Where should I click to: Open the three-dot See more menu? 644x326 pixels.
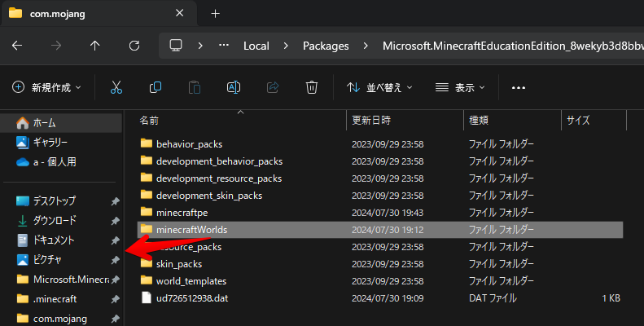pyautogui.click(x=518, y=87)
